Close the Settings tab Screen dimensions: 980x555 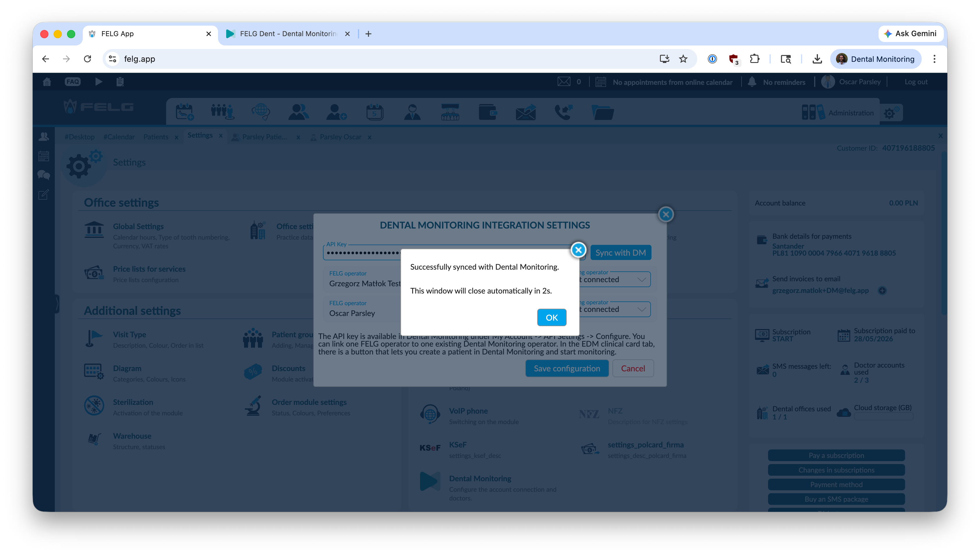220,136
